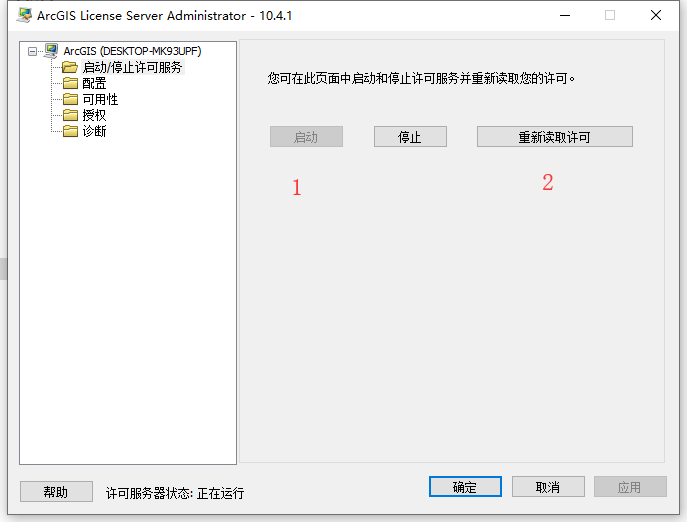
Task: Select the 启动/停止许可服务 tree item
Action: (132, 67)
